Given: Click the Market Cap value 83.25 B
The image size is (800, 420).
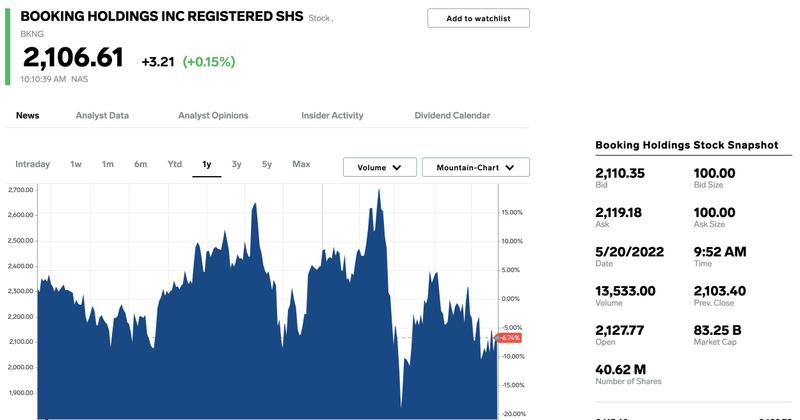Looking at the screenshot, I should pyautogui.click(x=717, y=331).
